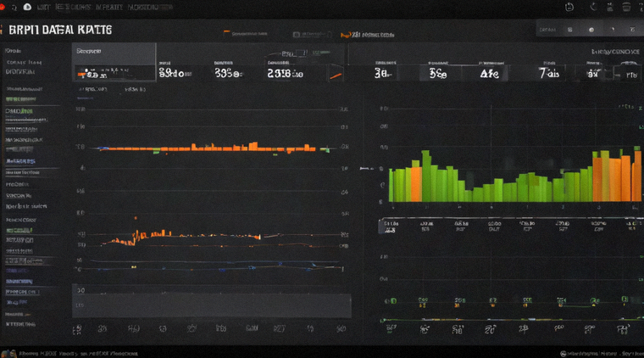
Task: Click the white cloud icon in top bar
Action: (x=27, y=7)
